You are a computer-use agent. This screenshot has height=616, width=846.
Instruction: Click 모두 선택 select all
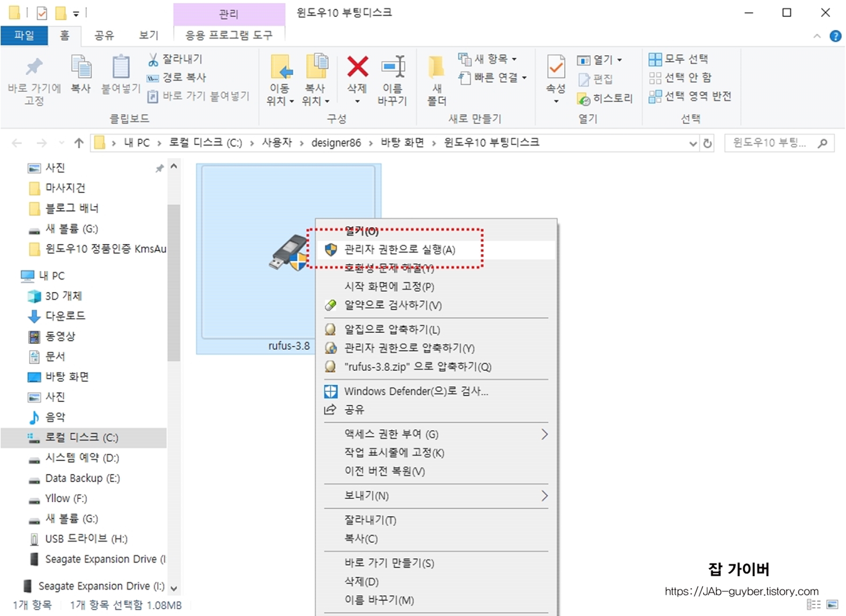tap(679, 59)
